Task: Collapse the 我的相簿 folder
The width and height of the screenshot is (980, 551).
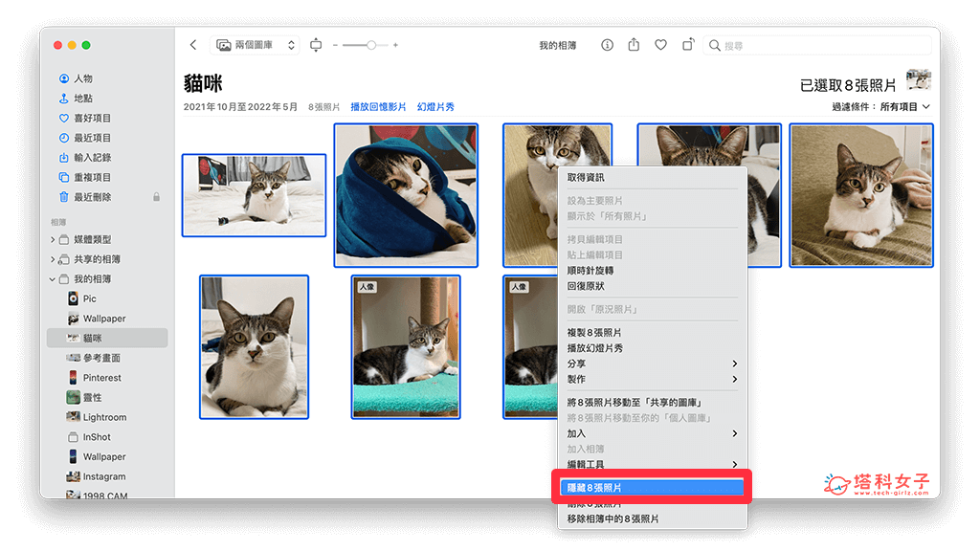Action: point(53,279)
